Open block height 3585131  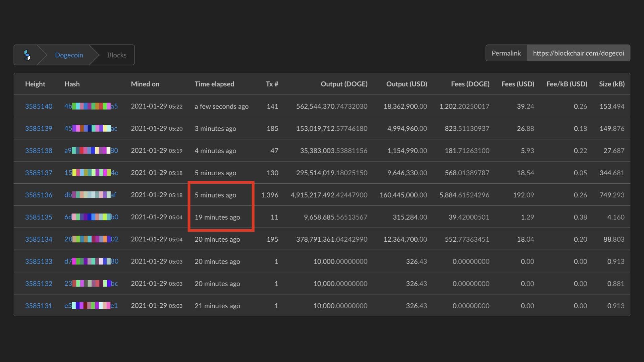pos(39,306)
